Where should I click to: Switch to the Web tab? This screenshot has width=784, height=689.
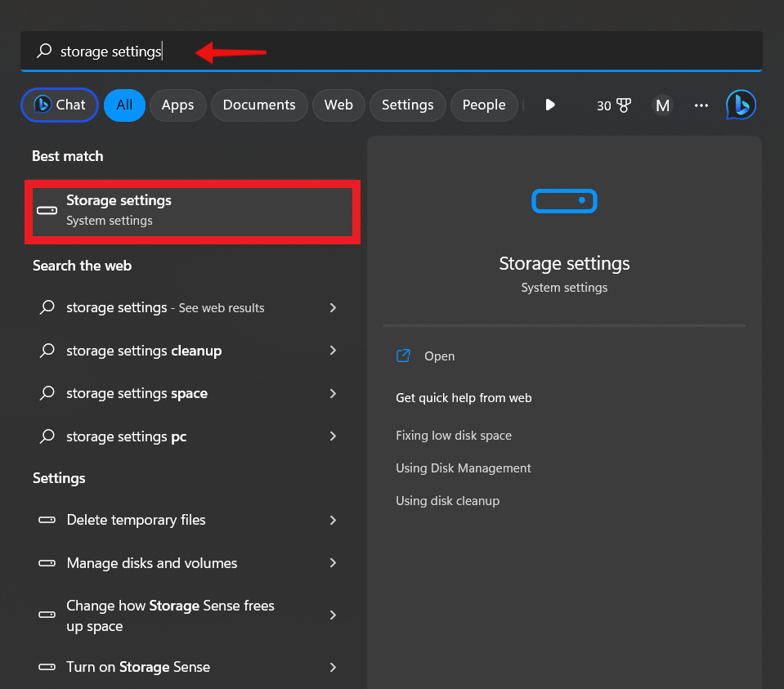[338, 105]
